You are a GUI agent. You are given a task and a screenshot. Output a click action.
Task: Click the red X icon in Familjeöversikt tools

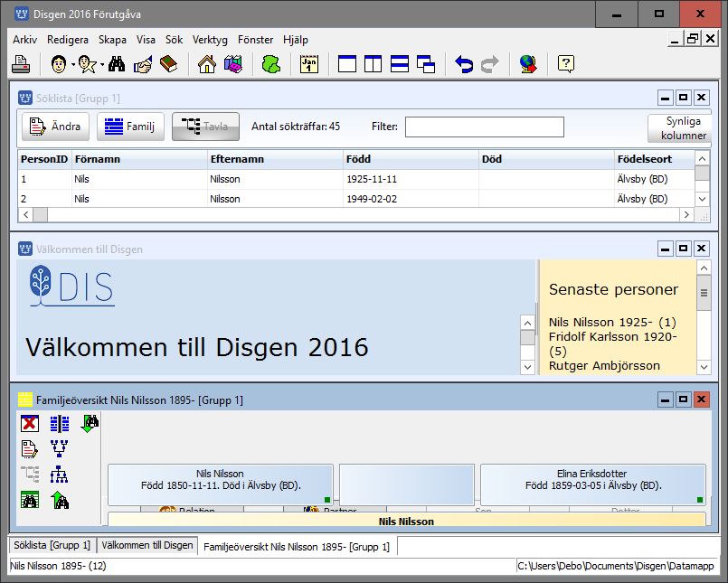pos(30,423)
